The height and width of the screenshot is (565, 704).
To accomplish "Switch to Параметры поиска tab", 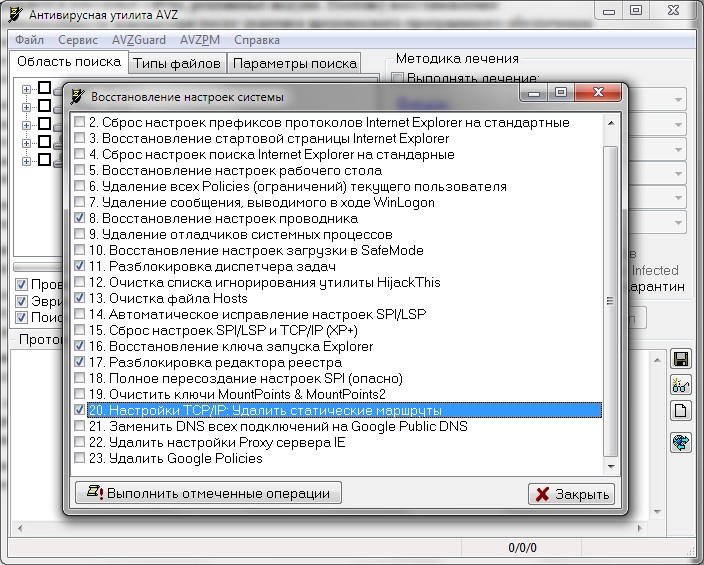I will tap(295, 63).
